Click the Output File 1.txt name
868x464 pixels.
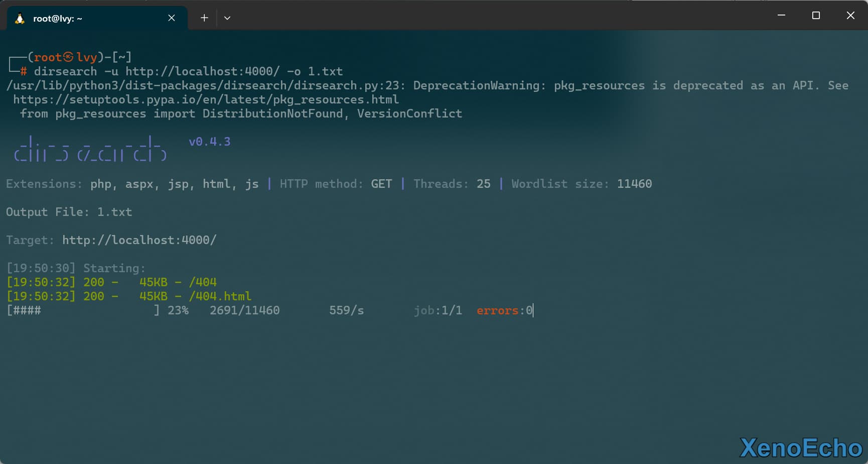tap(114, 212)
